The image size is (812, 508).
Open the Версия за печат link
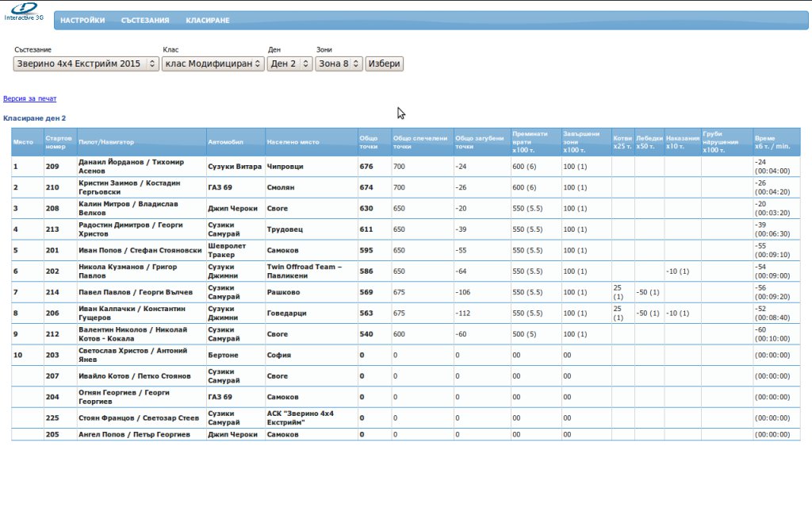pyautogui.click(x=30, y=98)
